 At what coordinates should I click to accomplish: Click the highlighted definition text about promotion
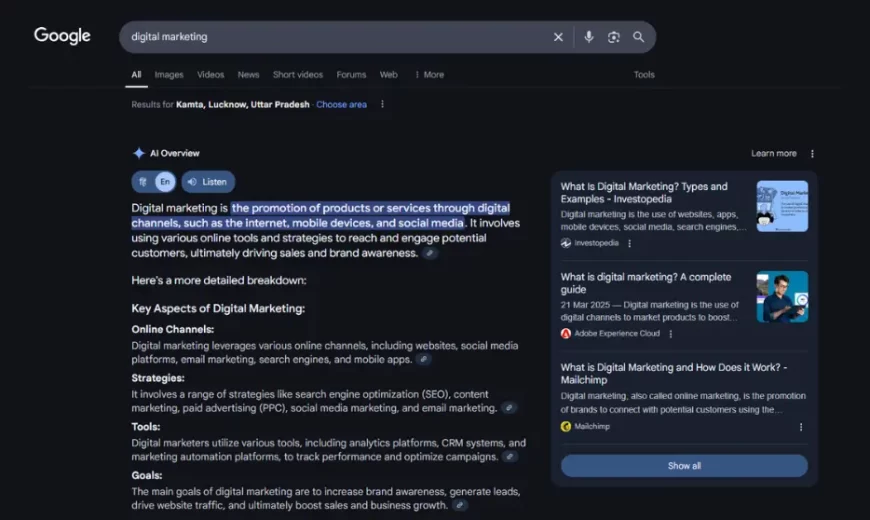321,215
